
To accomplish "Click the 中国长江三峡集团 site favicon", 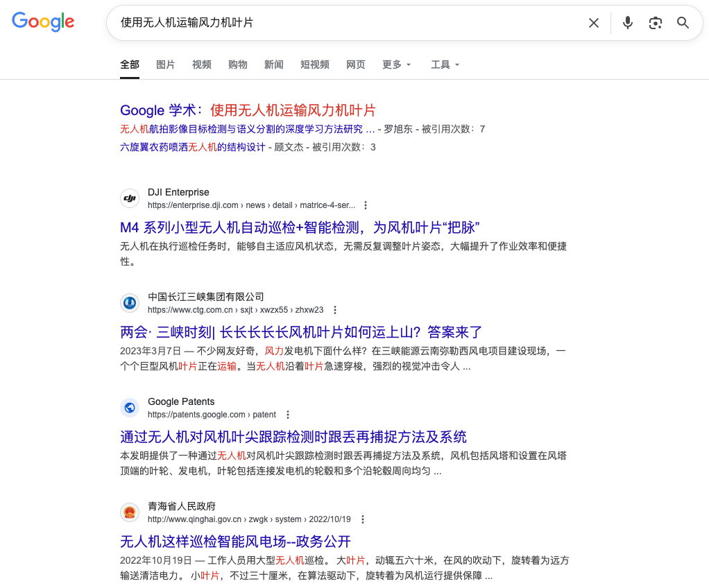I will coord(130,302).
